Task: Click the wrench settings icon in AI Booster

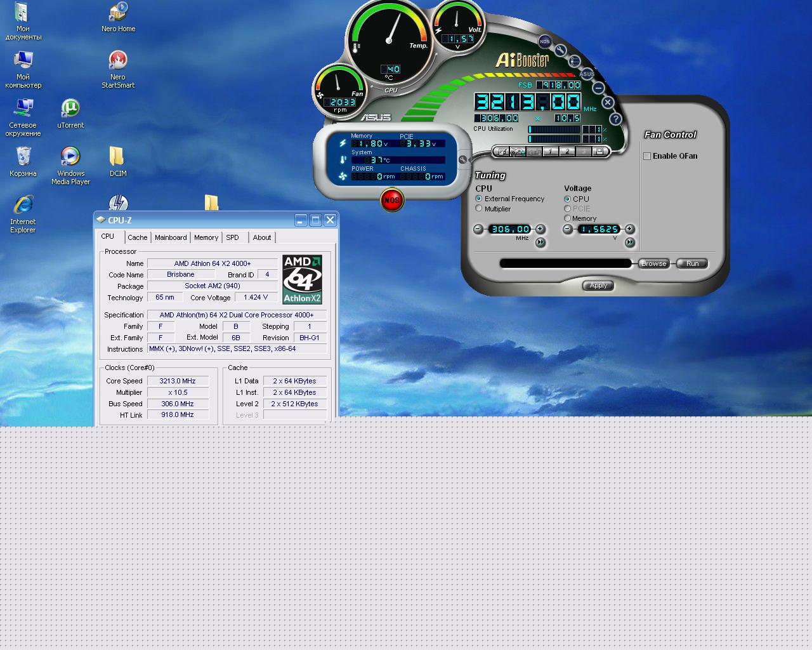Action: click(x=561, y=50)
